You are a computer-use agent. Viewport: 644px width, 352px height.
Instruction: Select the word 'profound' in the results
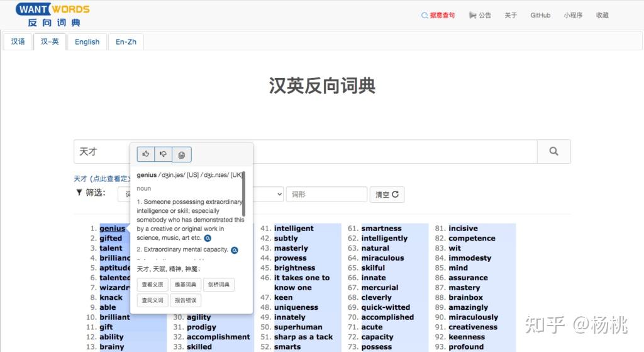point(466,347)
